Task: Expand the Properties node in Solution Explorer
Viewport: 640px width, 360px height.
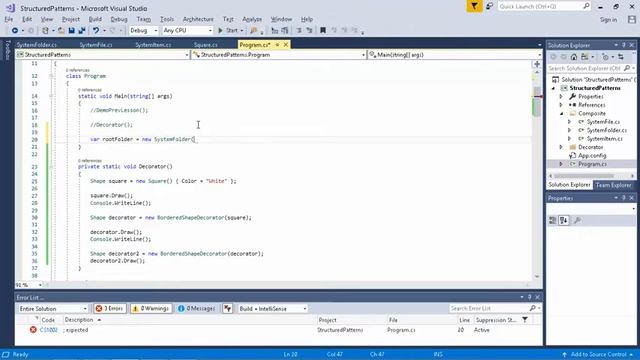Action: tap(561, 97)
